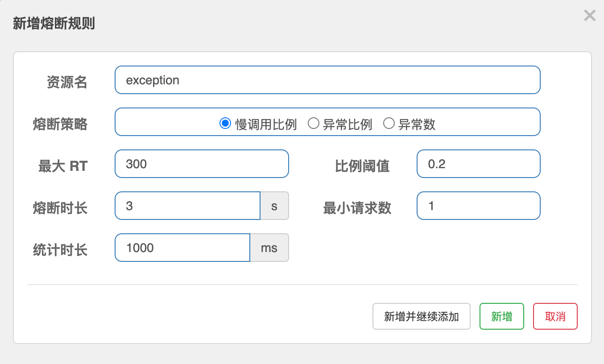Click the 资源名 input containing exception

327,80
